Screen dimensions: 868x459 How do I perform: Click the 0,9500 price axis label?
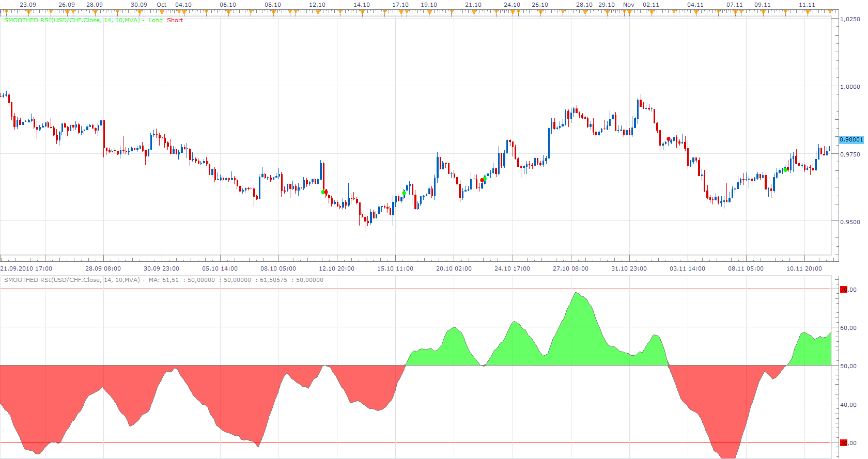tap(850, 222)
